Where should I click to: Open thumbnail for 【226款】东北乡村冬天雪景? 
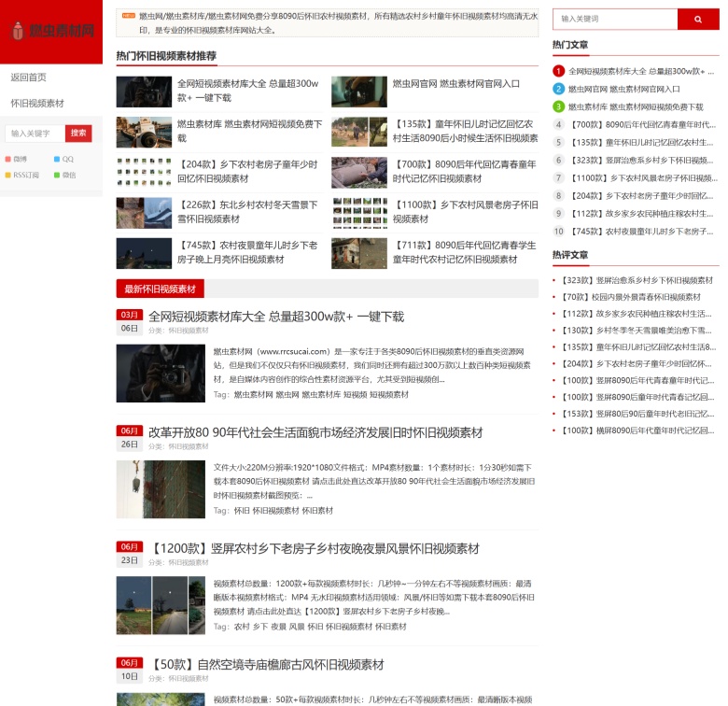144,213
